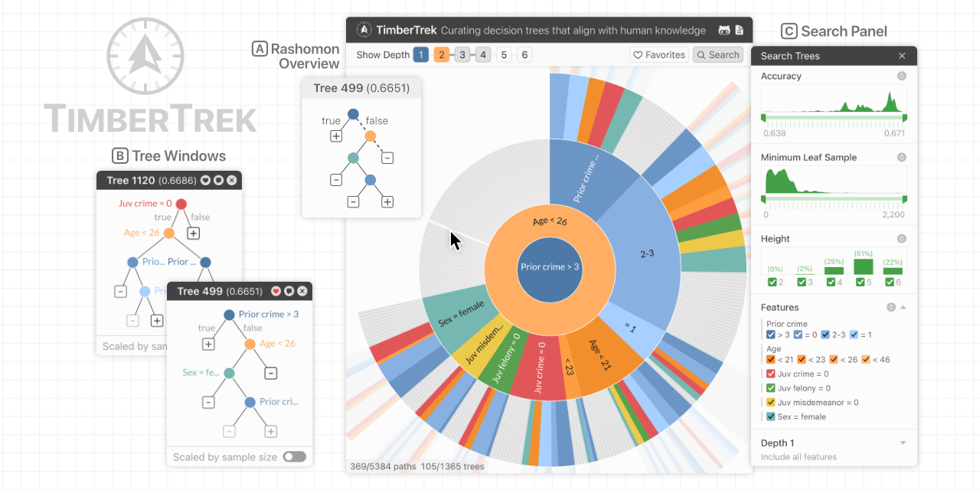Open the note icon in Tree 1120 window
The image size is (980, 490).
(x=218, y=181)
